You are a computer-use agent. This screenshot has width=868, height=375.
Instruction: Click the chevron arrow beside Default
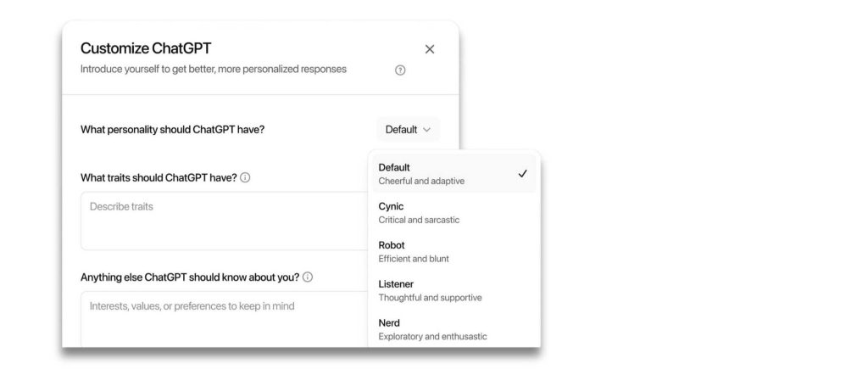coord(426,130)
